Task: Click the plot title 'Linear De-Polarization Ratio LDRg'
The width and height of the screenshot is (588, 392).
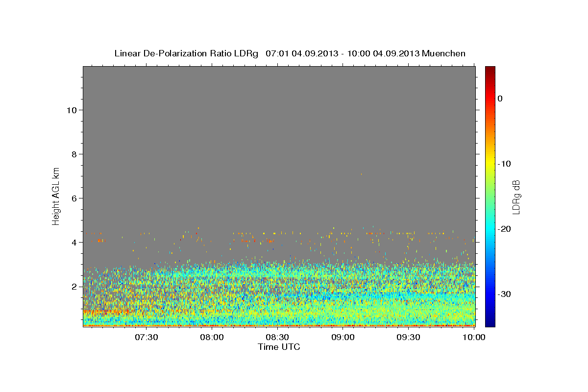Action: (x=186, y=53)
